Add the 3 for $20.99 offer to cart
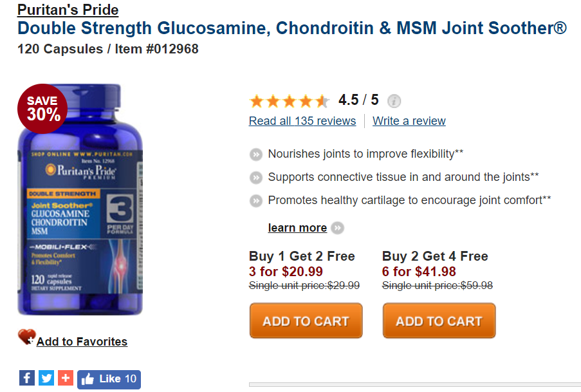 (x=306, y=321)
